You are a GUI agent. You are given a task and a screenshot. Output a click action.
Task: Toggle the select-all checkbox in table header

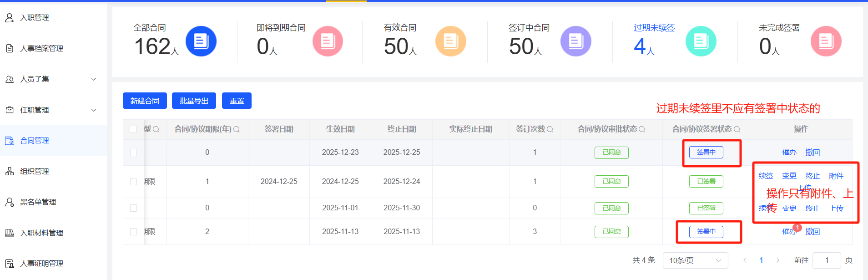point(133,129)
